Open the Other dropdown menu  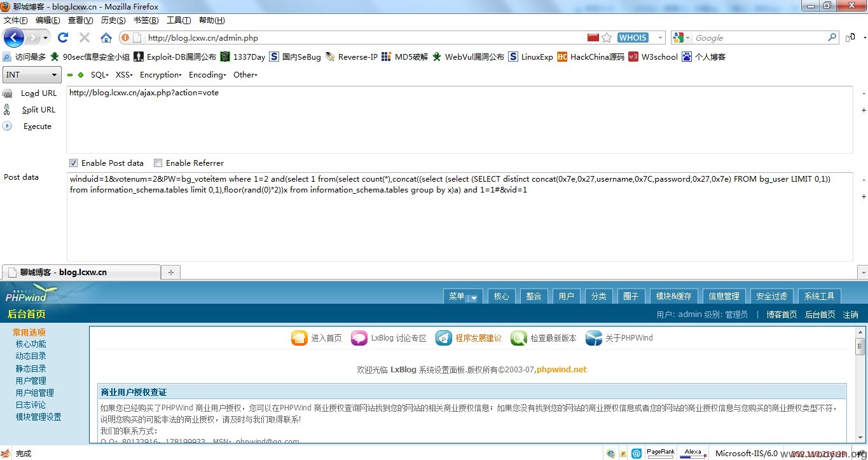click(245, 75)
